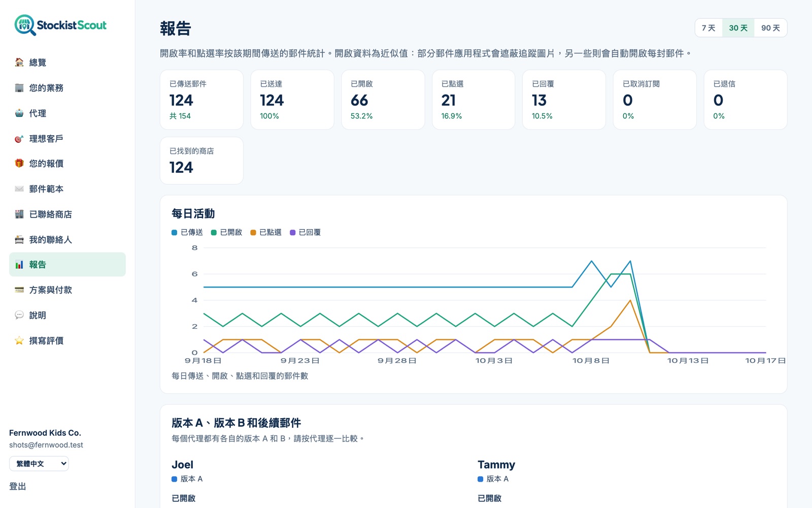Click the 已取消訂閱 stat card
This screenshot has height=508, width=812.
(655, 100)
